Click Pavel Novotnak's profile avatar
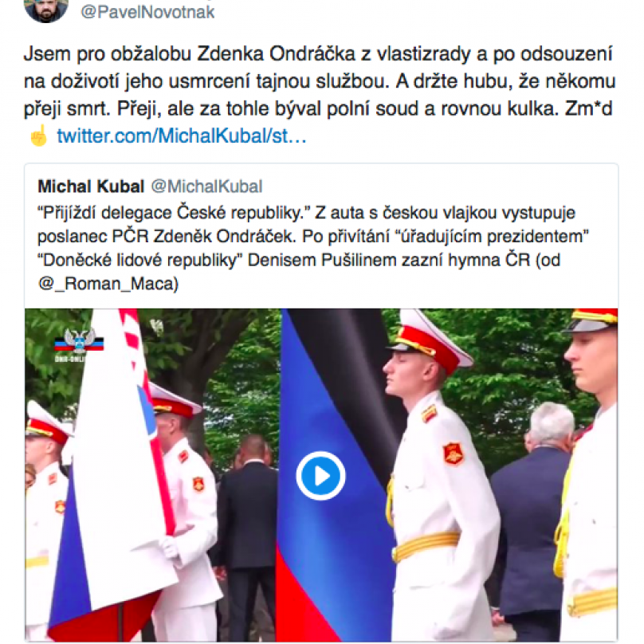The width and height of the screenshot is (644, 644). point(46,9)
